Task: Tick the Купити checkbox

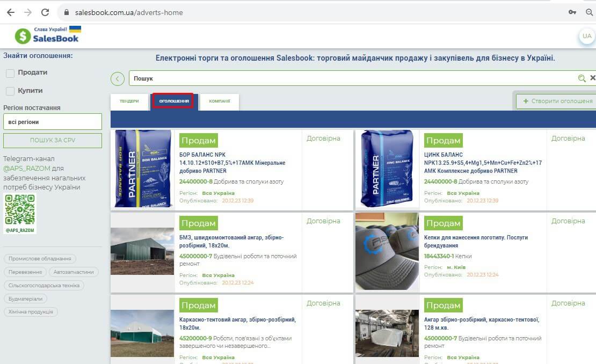Action: 10,91
